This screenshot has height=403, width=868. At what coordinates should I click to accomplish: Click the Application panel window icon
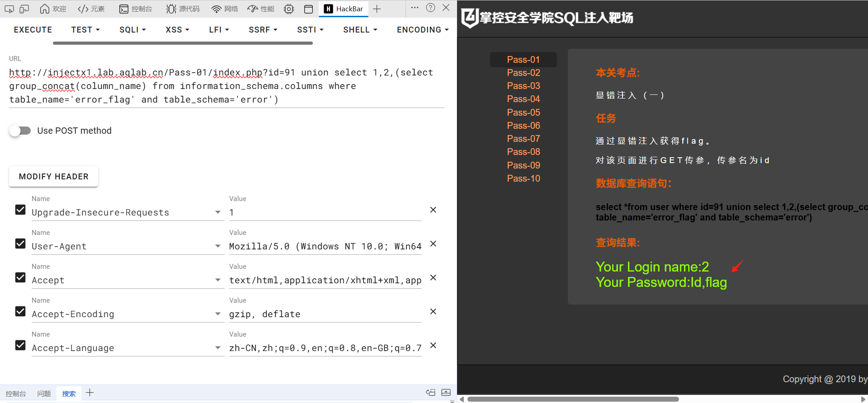(309, 9)
